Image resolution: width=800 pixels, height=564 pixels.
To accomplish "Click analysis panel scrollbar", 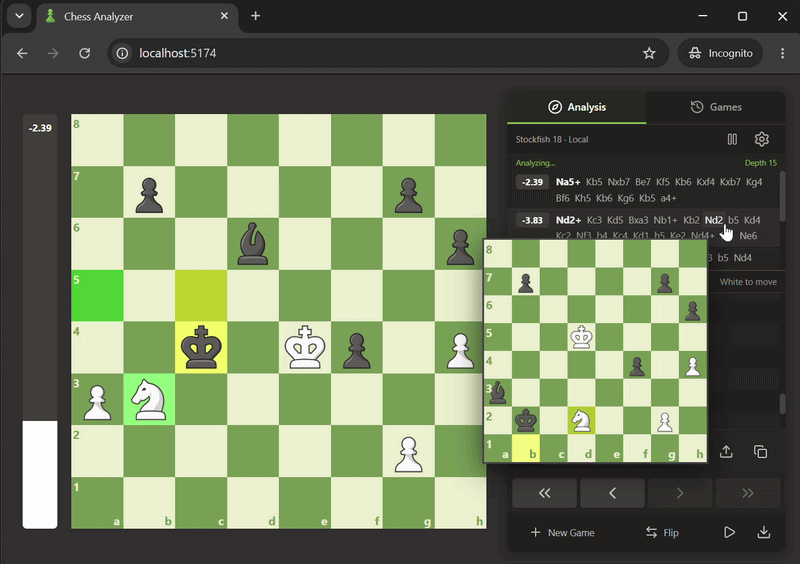I will [782, 197].
